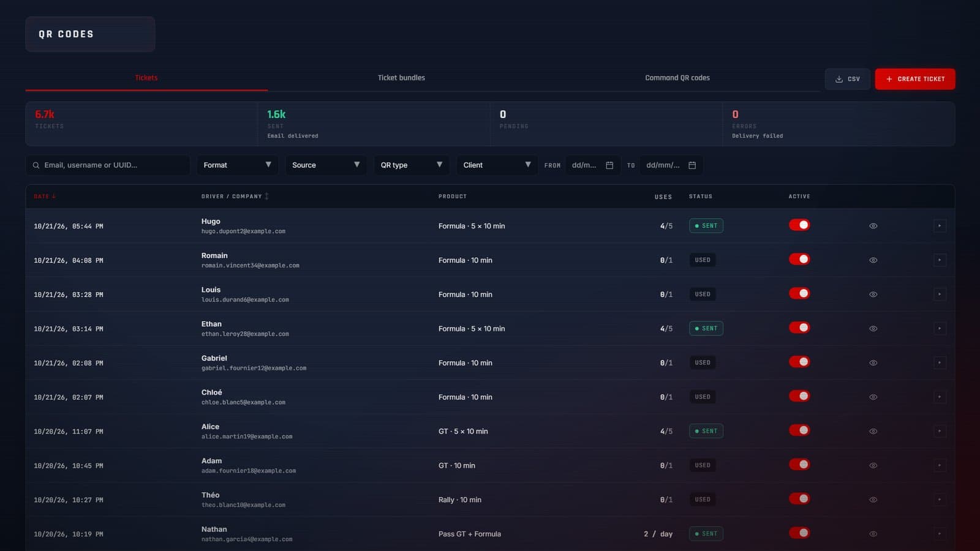
Task: View Alice's ticket with the eye icon
Action: click(x=873, y=432)
